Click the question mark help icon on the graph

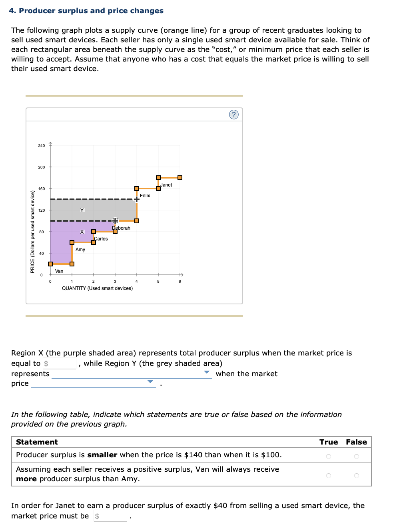point(233,115)
